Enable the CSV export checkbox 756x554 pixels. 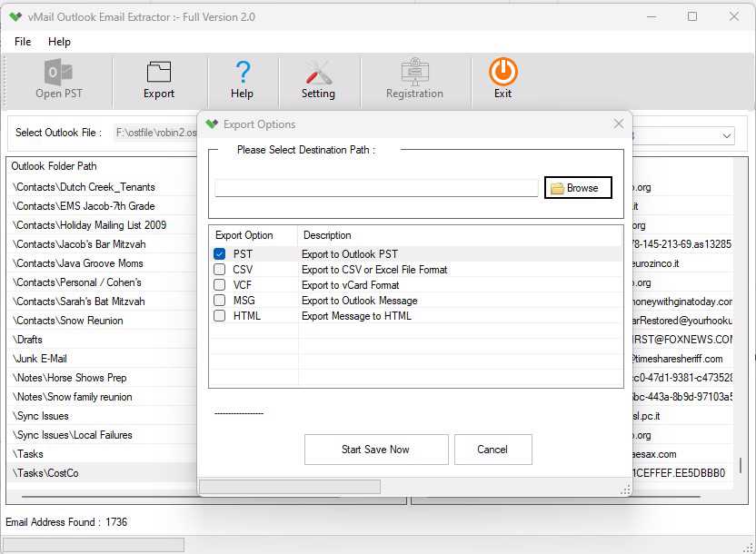tap(219, 270)
